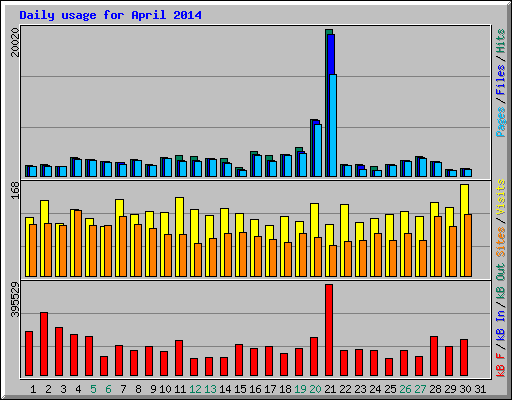Select the light blue Pages bar for day 20
512x400 pixels.
(x=318, y=150)
